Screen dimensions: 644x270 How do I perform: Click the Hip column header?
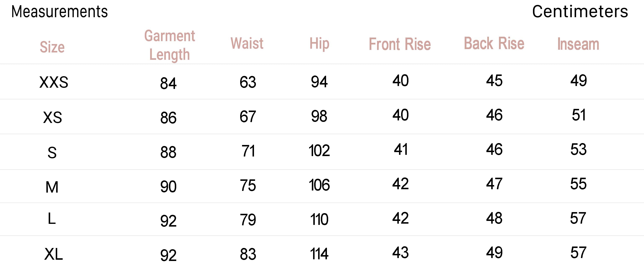click(x=319, y=44)
